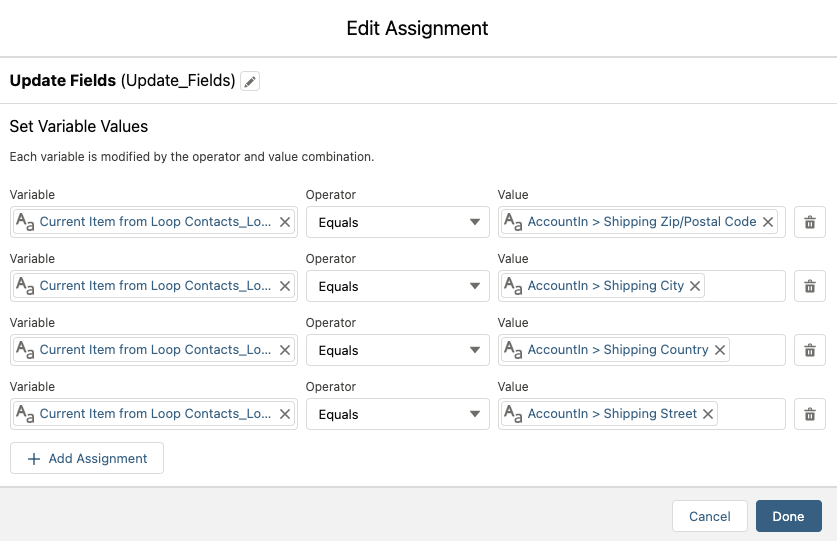Delete the Shipping City assignment row
Viewport: 837px width, 541px height.
(x=810, y=286)
